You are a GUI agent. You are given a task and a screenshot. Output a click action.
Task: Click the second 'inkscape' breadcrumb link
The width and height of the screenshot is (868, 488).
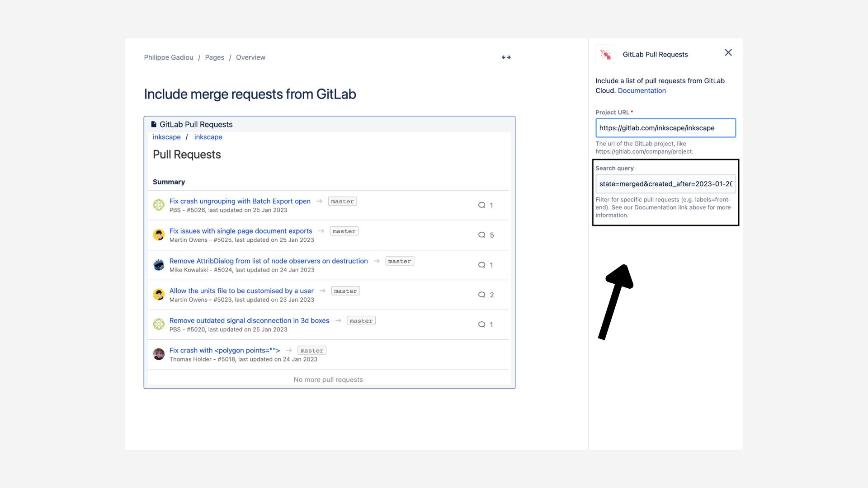pos(208,137)
